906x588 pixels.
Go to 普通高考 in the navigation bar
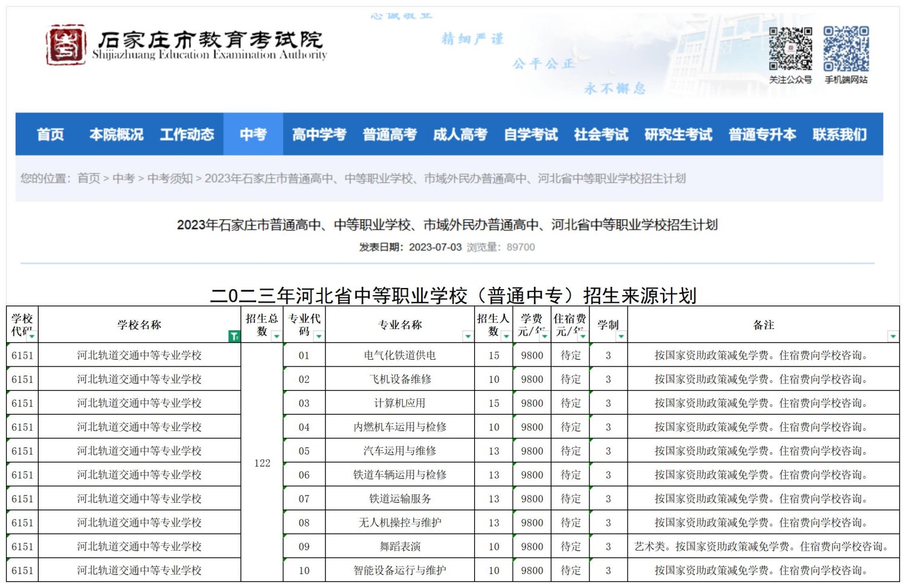[390, 134]
